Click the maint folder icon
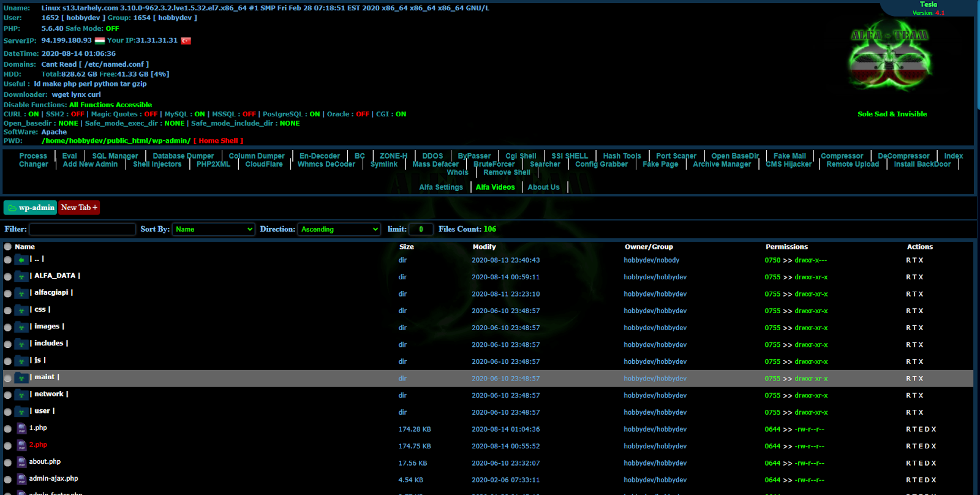 [x=21, y=378]
